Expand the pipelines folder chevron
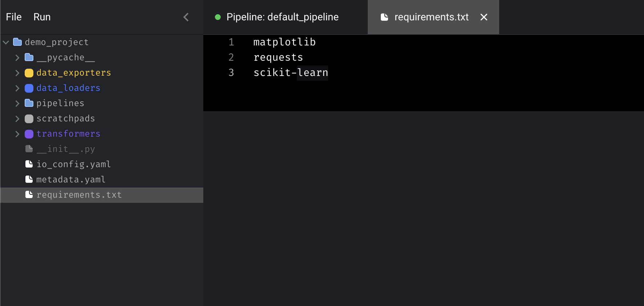644x306 pixels. click(17, 103)
